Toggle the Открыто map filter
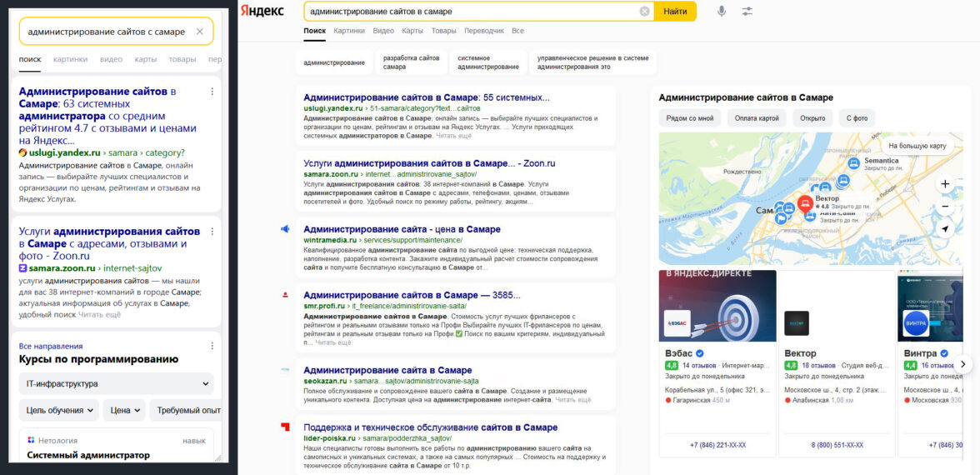Image resolution: width=980 pixels, height=475 pixels. pos(812,118)
